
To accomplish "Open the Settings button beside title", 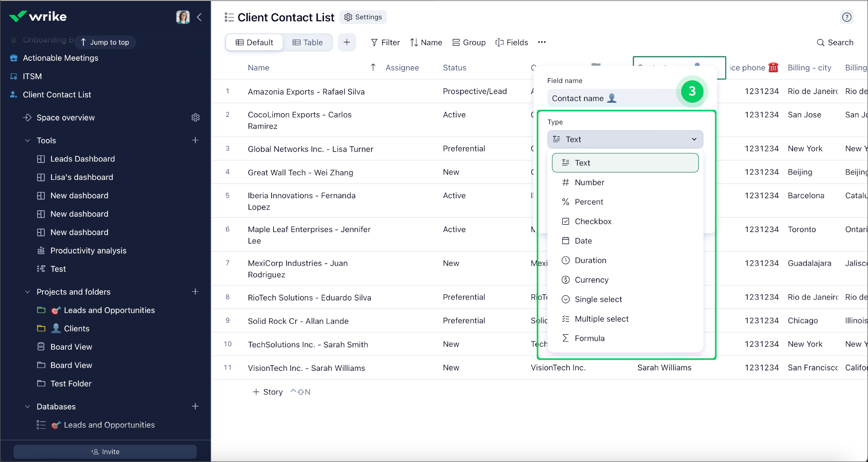I will point(363,17).
